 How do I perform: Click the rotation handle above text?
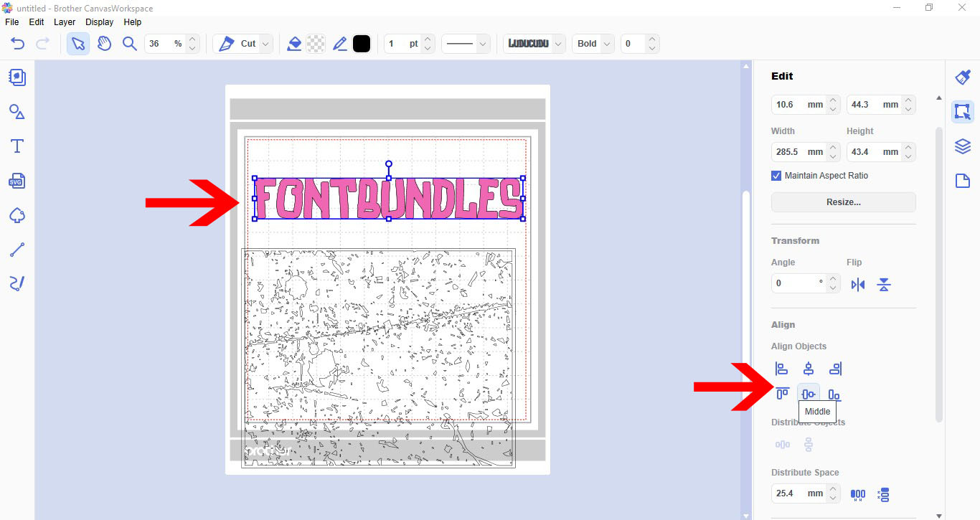[x=389, y=164]
